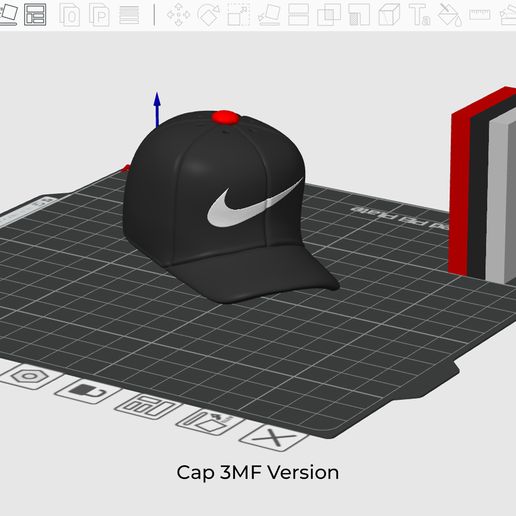Select the Split to Parts tool
This screenshot has width=516, height=516.
coord(99,14)
